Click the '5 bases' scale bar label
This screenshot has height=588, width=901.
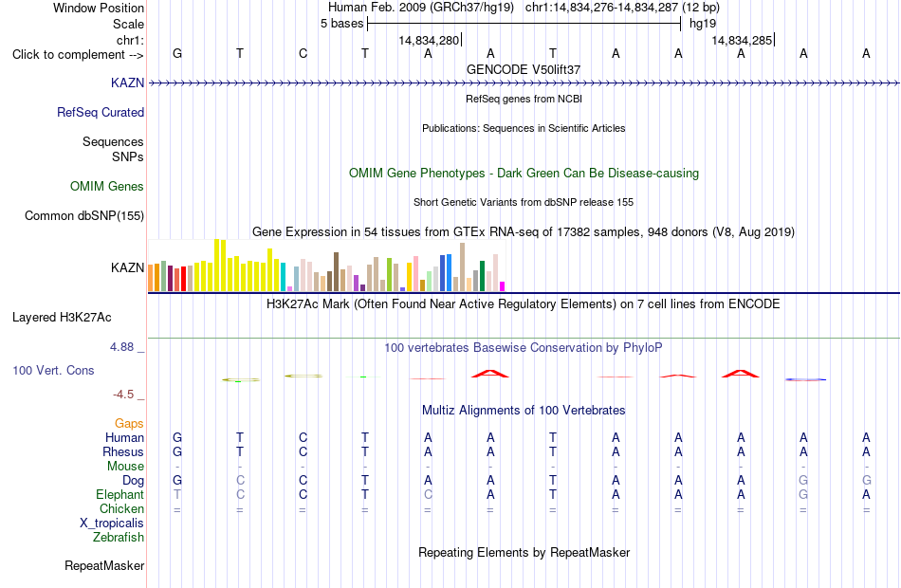tap(341, 24)
